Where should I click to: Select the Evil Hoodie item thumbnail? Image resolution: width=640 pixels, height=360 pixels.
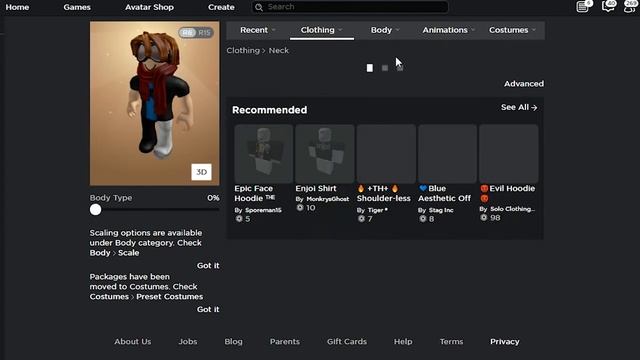click(x=509, y=154)
